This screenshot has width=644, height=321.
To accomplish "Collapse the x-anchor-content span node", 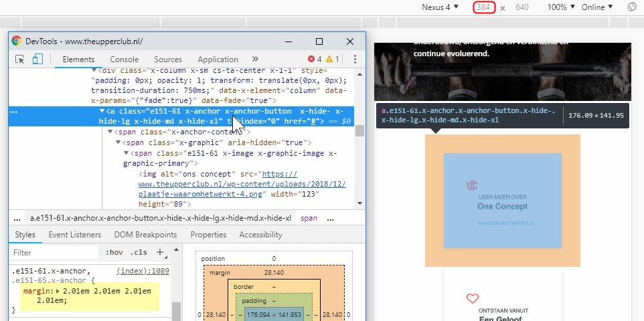I will tap(110, 132).
